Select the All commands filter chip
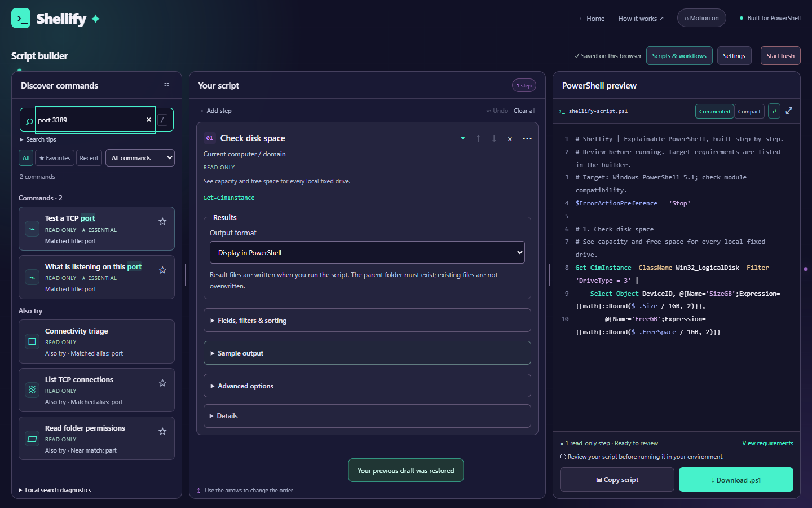Image resolution: width=812 pixels, height=508 pixels. click(26, 158)
